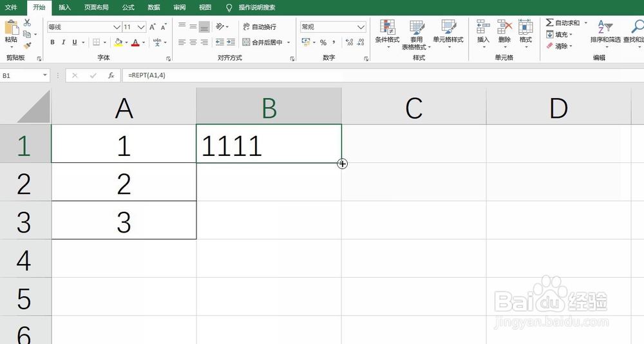The image size is (644, 344).
Task: Select the column C header
Action: point(414,107)
